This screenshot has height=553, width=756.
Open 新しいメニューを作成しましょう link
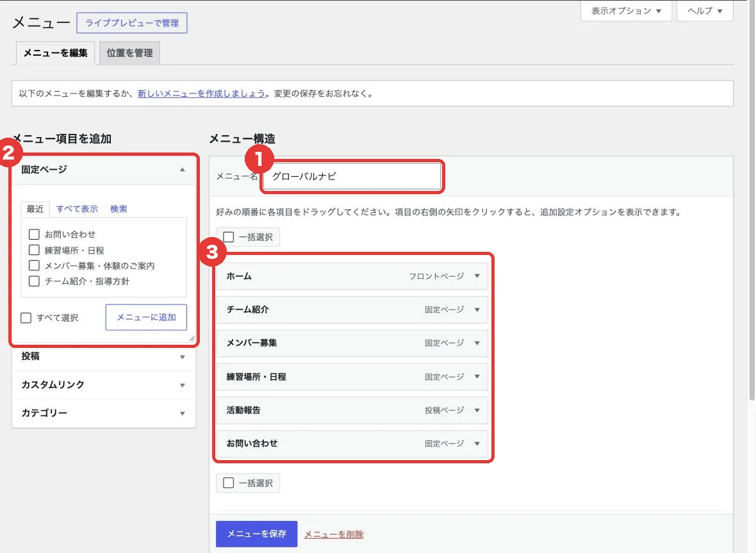[x=202, y=94]
